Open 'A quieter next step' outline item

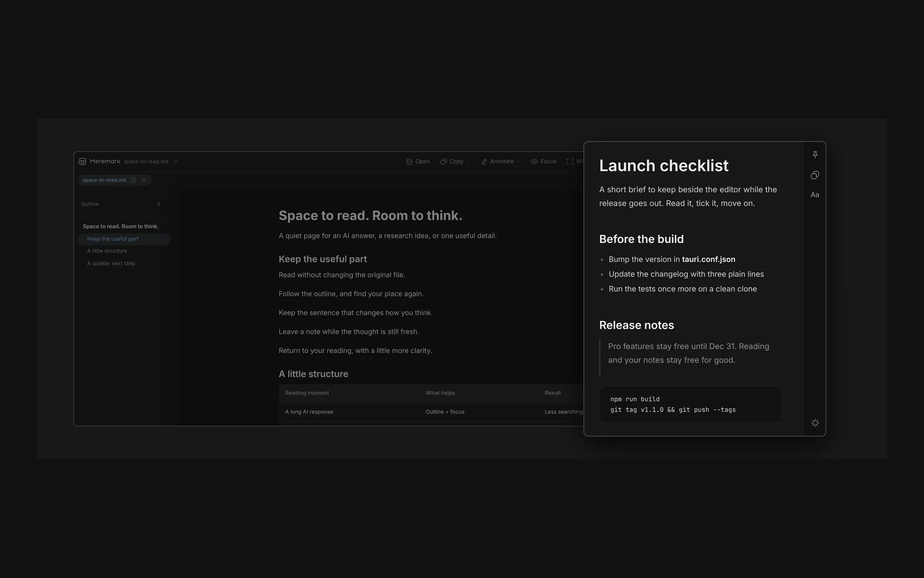click(111, 263)
